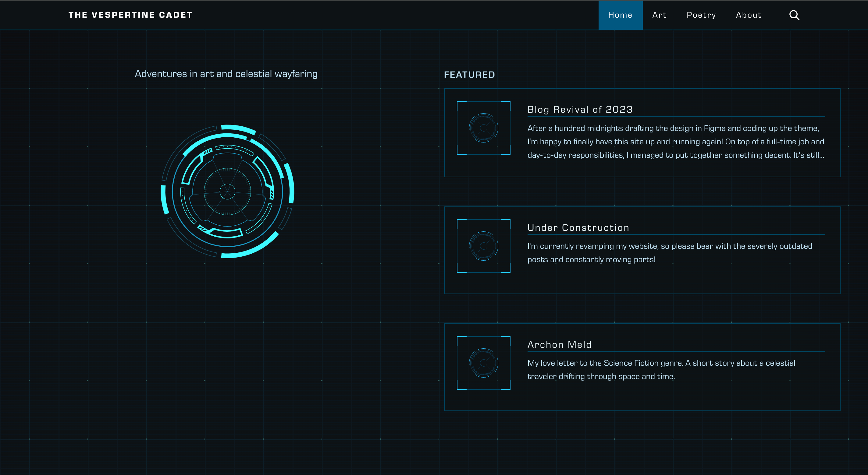Screen dimensions: 868x475
Task: Open the Under Construction title link
Action: click(x=578, y=227)
